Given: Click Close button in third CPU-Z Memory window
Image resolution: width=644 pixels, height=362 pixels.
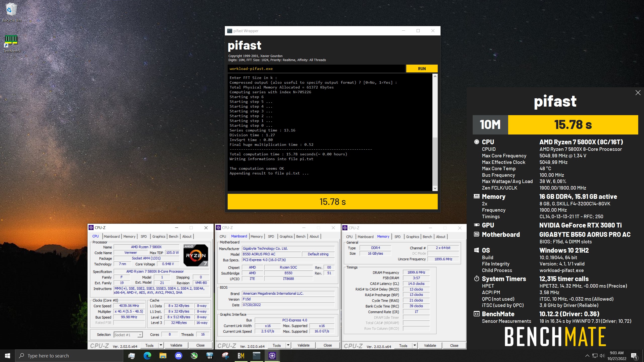Looking at the screenshot, I should (x=454, y=345).
